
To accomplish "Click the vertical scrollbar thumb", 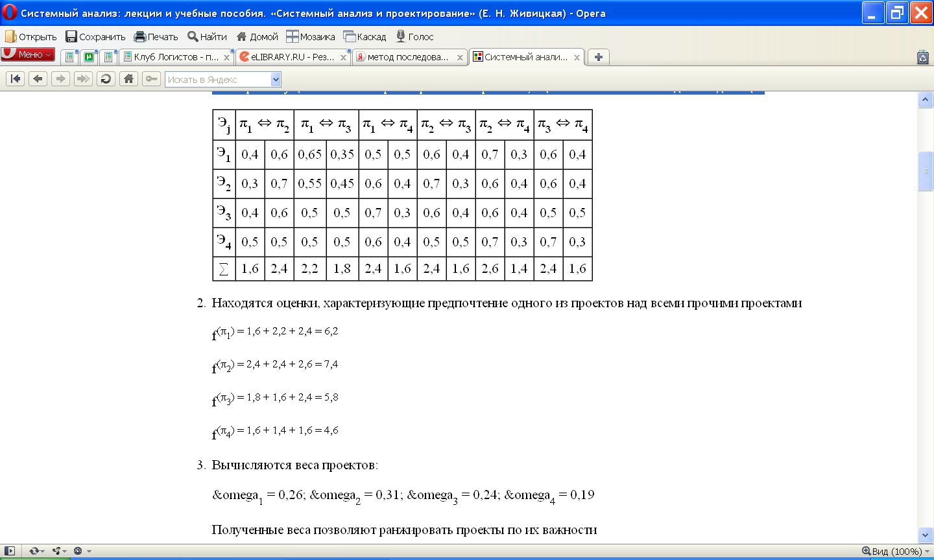I will click(x=926, y=171).
